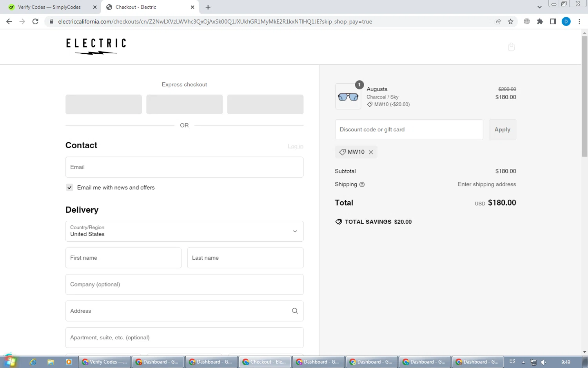The width and height of the screenshot is (588, 368).
Task: Click the struck-through $200.00 price
Action: click(507, 89)
